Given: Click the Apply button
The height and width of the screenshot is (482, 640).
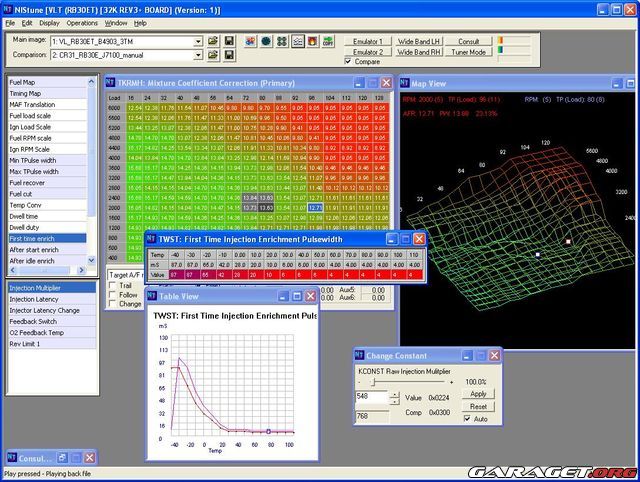Looking at the screenshot, I should pyautogui.click(x=478, y=394).
